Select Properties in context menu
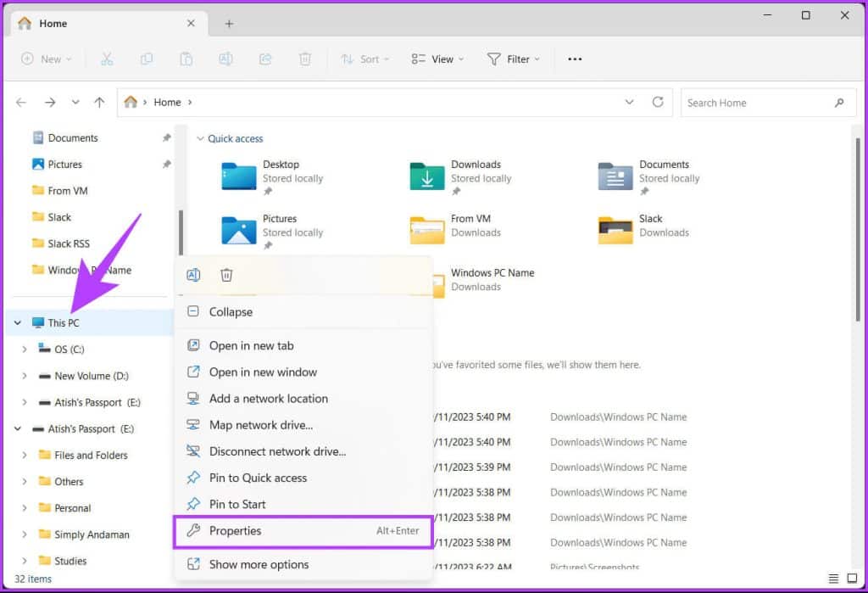Screen dimensions: 868x593 coord(236,531)
